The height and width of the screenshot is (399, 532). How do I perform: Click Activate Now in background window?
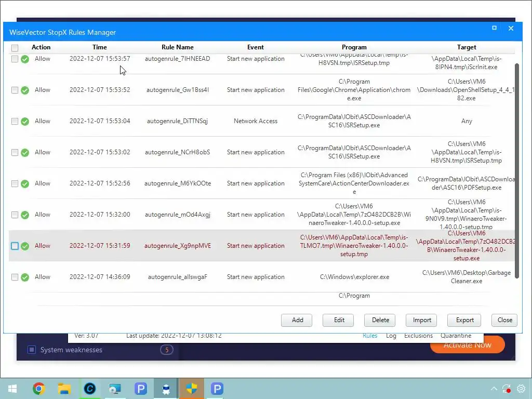[467, 345]
